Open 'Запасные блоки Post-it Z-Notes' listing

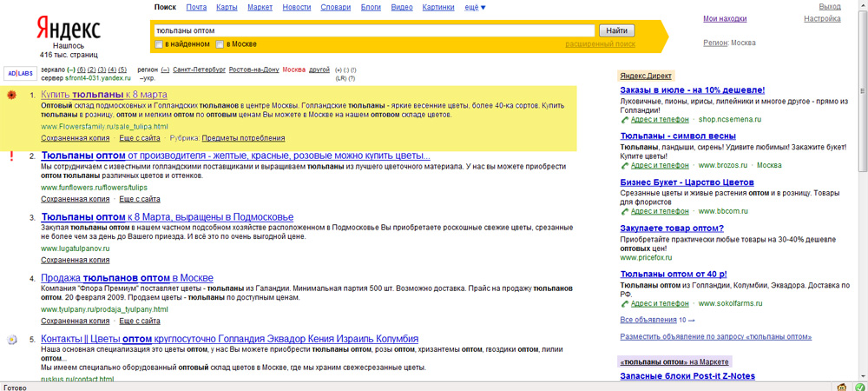coord(687,376)
